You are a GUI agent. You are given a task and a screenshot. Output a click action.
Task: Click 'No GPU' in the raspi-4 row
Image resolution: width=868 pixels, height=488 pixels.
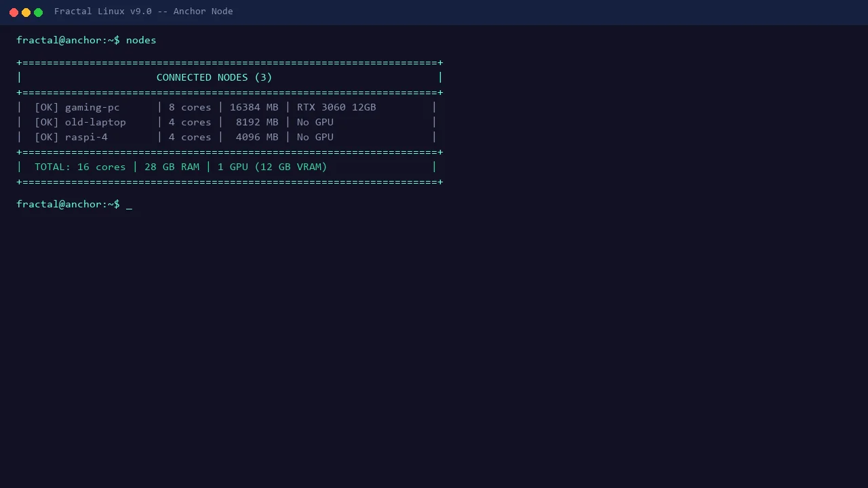[x=315, y=137]
